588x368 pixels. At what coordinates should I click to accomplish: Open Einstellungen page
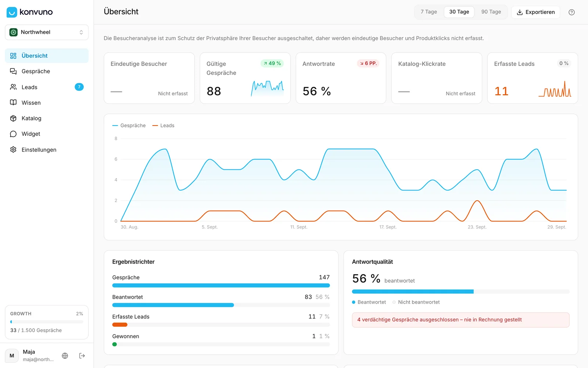point(47,149)
